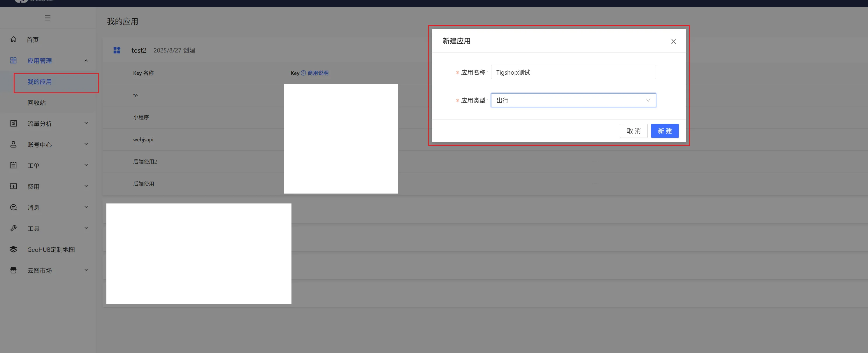Open the 商用说明 link
Viewport: 868px width, 353px height.
(318, 73)
